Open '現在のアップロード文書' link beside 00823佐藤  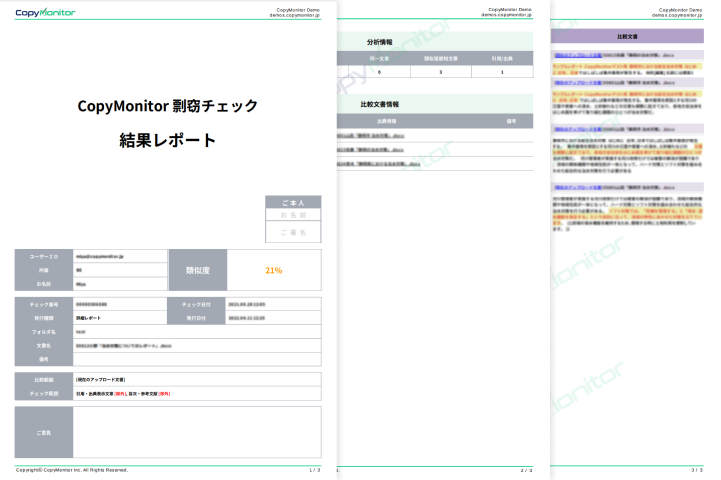(x=578, y=55)
